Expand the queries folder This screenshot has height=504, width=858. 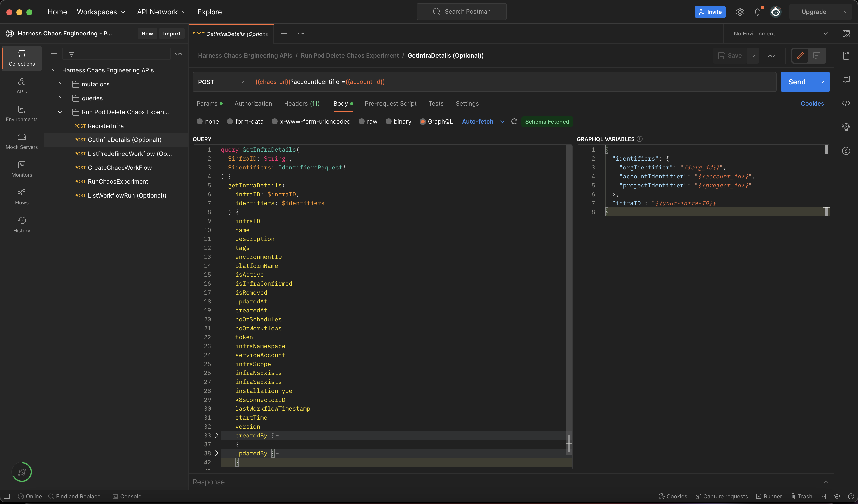(60, 98)
